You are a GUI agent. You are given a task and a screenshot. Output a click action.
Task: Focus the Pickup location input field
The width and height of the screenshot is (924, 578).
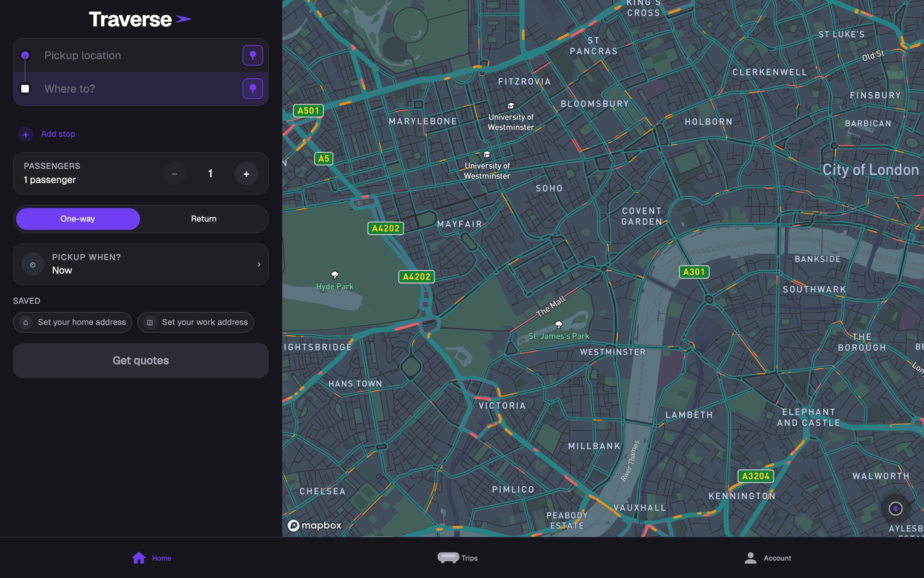pos(141,55)
